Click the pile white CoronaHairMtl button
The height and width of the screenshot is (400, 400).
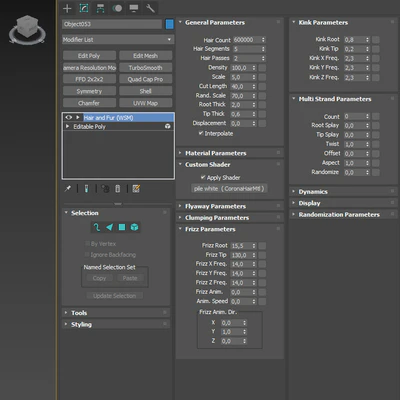pyautogui.click(x=229, y=189)
